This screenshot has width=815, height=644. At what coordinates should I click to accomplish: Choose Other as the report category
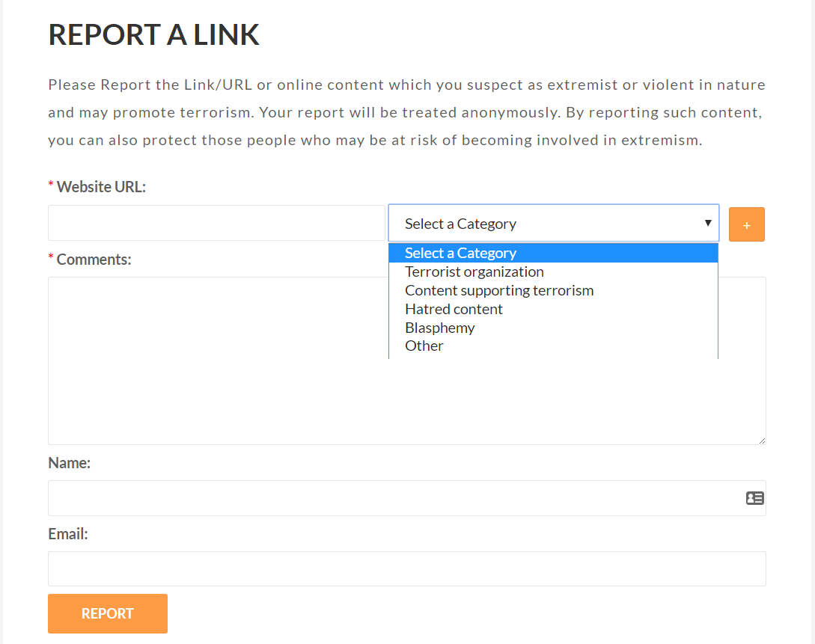424,346
